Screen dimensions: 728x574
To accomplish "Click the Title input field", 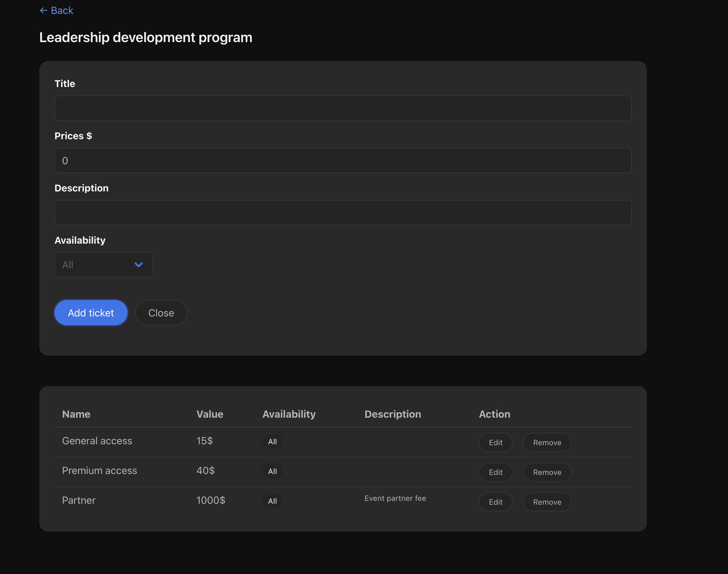I will pos(342,108).
